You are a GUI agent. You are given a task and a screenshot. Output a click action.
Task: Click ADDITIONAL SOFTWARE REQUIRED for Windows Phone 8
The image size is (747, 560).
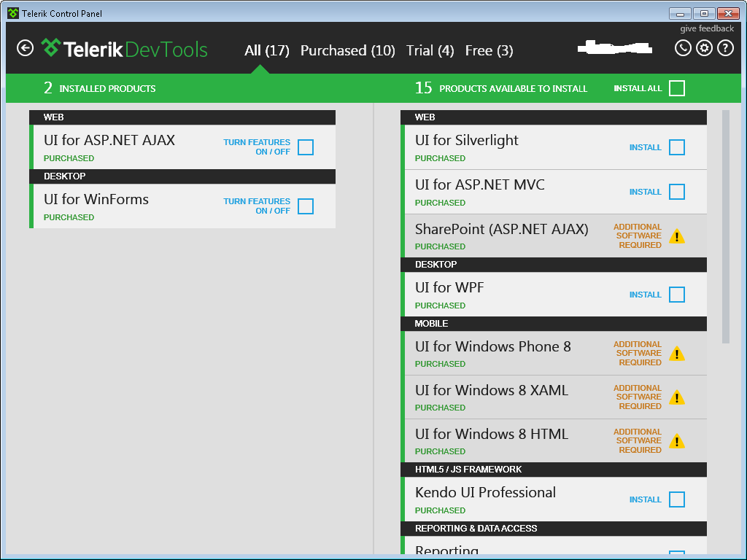638,354
